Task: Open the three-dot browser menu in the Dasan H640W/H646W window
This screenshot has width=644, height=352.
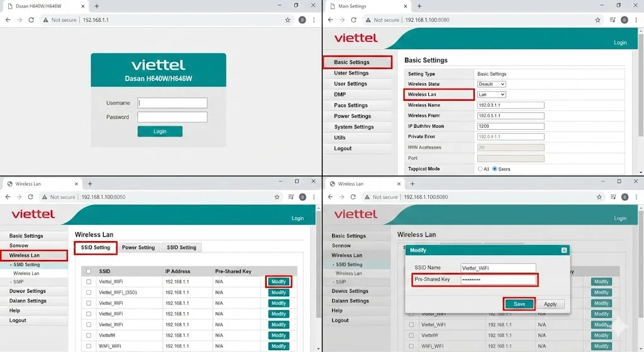Action: pos(314,20)
